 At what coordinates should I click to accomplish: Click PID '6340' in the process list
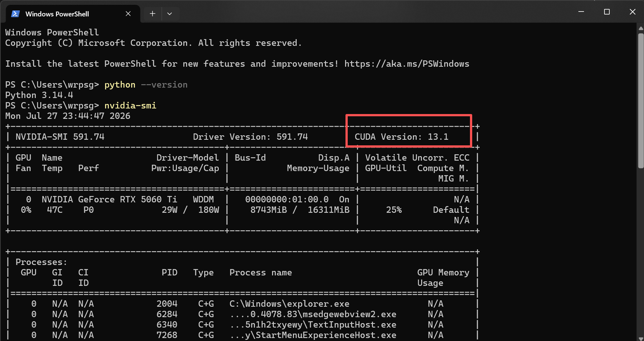[x=167, y=325]
